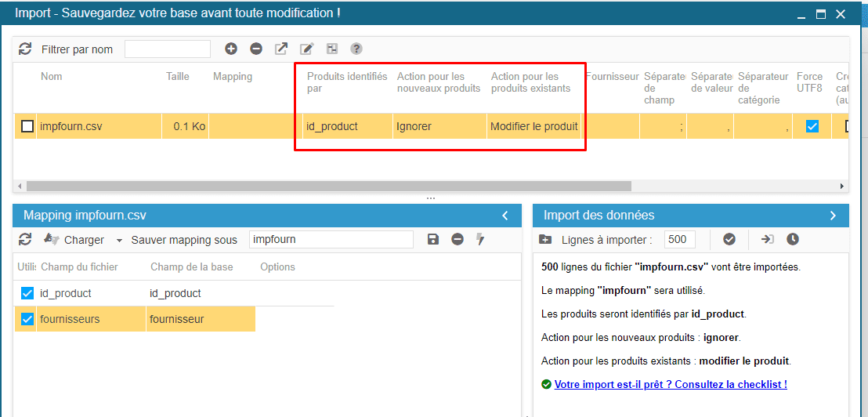Open the import checklist link

click(x=670, y=384)
